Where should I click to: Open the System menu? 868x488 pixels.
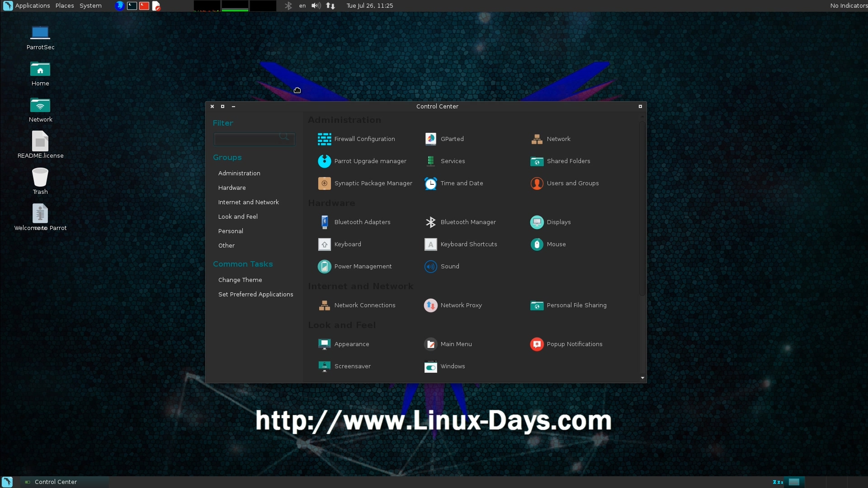tap(90, 5)
